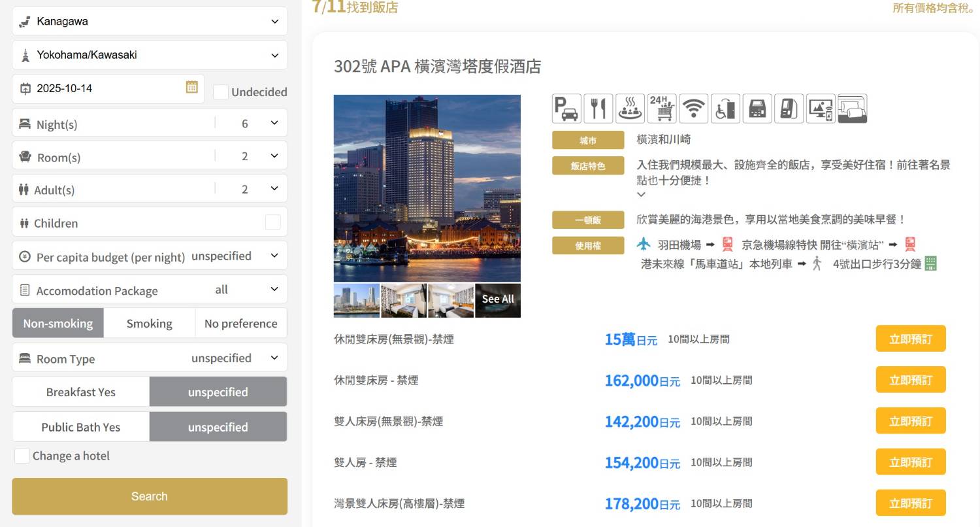This screenshot has height=527, width=980.
Task: Select the Smoking option
Action: tap(150, 323)
